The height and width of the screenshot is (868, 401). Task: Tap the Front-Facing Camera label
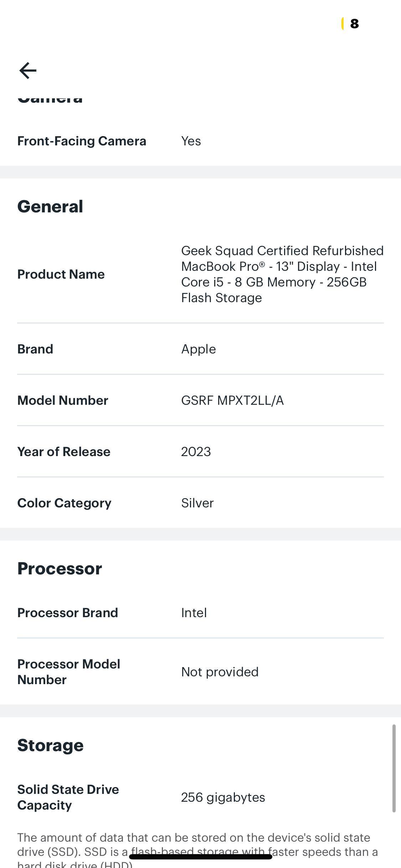coord(82,141)
